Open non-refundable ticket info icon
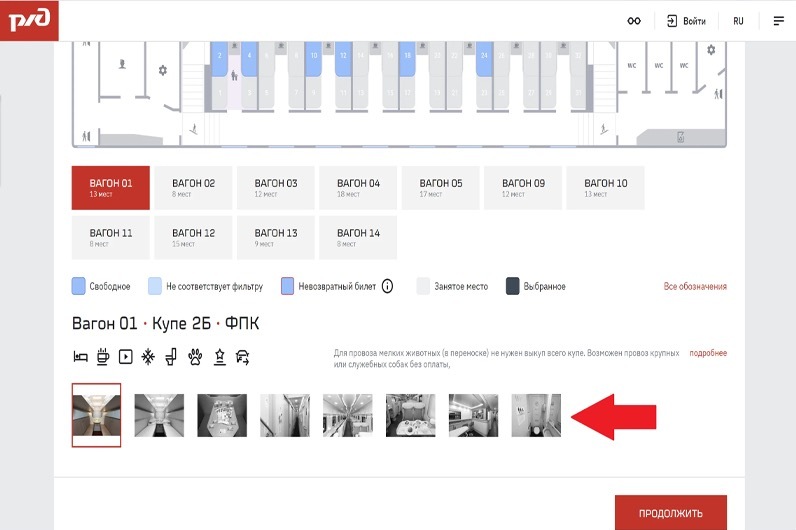The image size is (796, 530). click(x=387, y=286)
